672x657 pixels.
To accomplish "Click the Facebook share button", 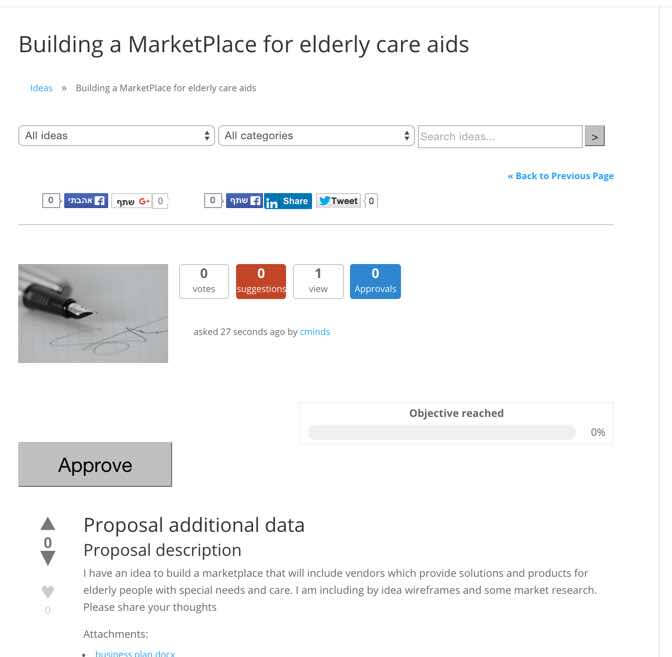I will pos(241,200).
